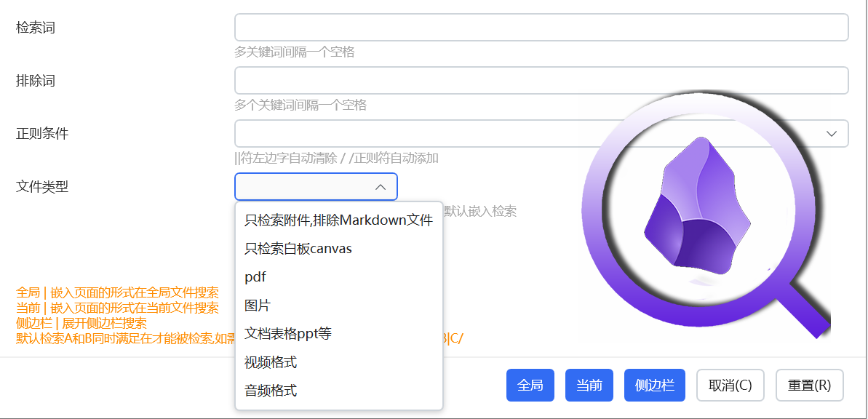Select the 图片 file type option
868x419 pixels.
[339, 306]
